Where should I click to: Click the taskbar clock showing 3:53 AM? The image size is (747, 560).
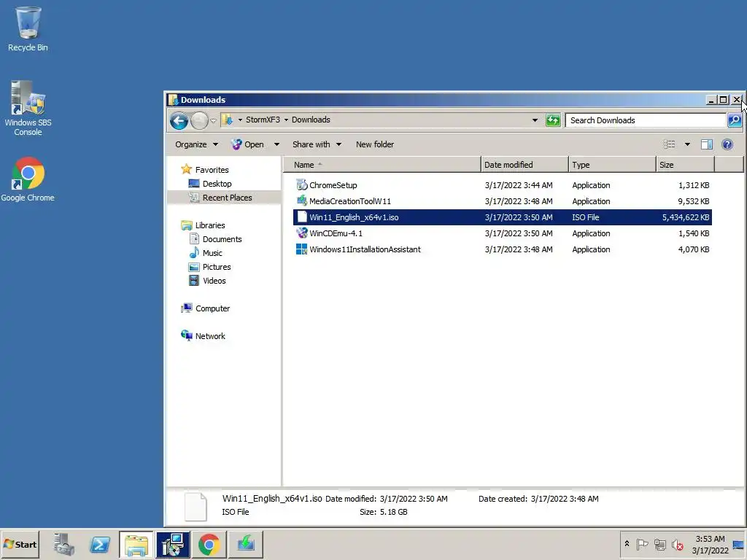pyautogui.click(x=710, y=544)
